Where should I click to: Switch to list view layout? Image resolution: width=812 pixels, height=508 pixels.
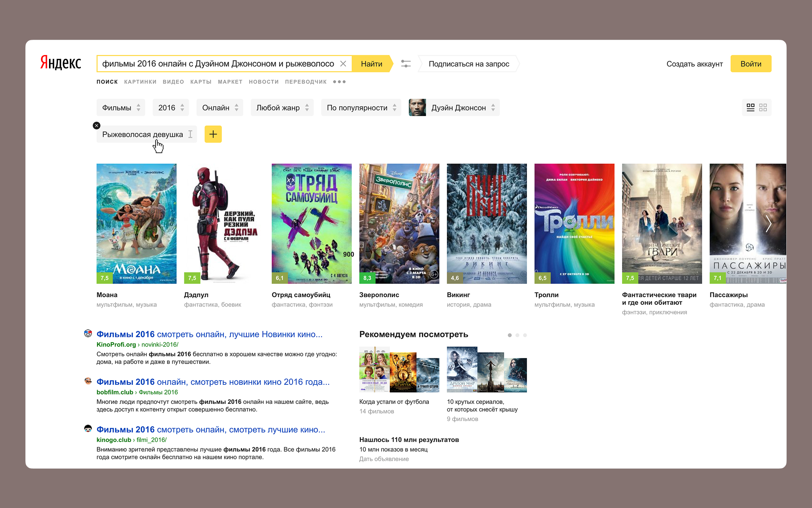(x=750, y=108)
